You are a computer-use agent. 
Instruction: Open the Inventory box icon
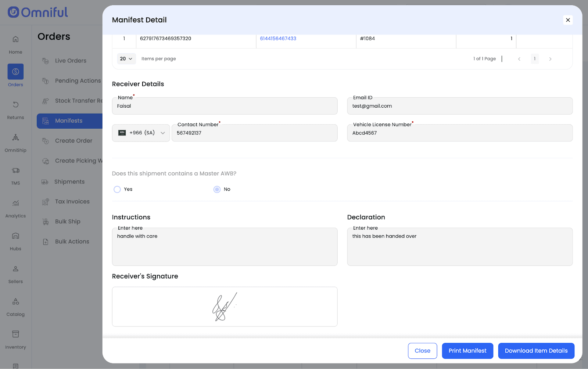click(15, 334)
